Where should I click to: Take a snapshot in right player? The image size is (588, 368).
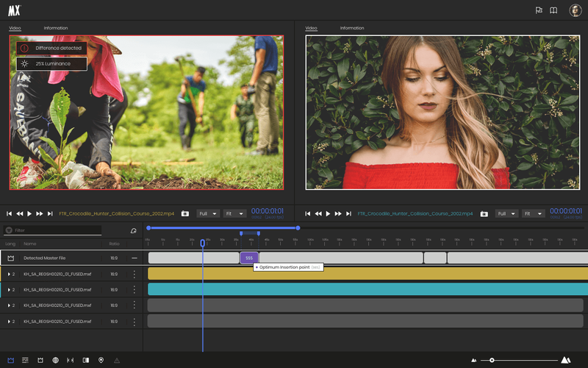(484, 213)
